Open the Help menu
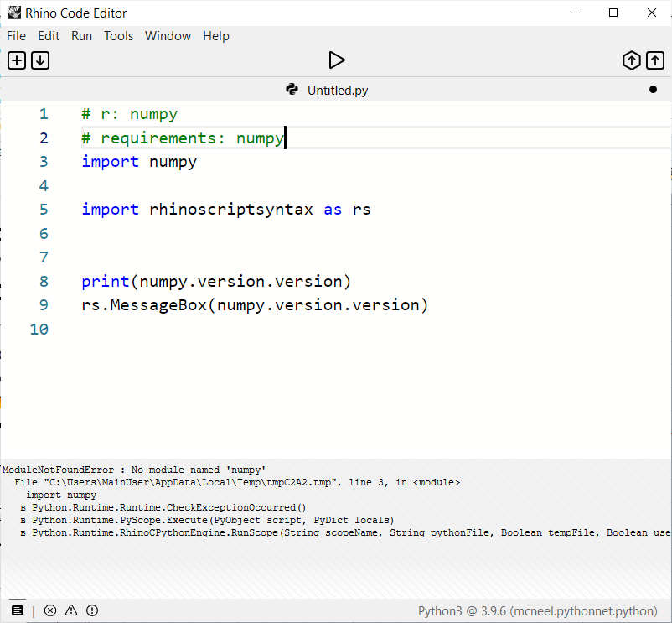Viewport: 672px width, 623px height. pos(216,36)
